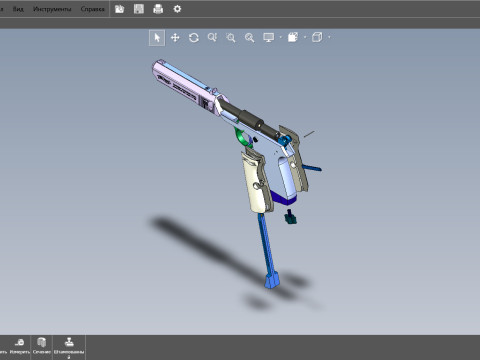Click the Zoom to Fit magnifier
Image resolution: width=480 pixels, height=360 pixels.
[249, 38]
